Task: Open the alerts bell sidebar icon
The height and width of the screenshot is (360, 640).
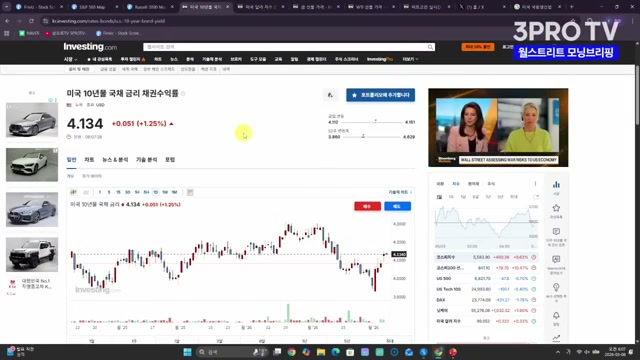Action: 556,316
